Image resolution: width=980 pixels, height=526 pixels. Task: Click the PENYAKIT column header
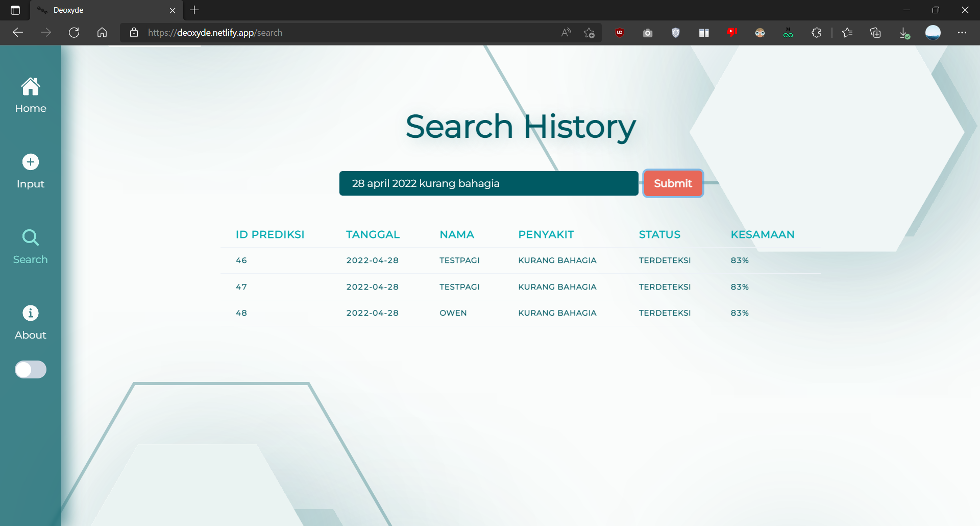click(x=546, y=234)
